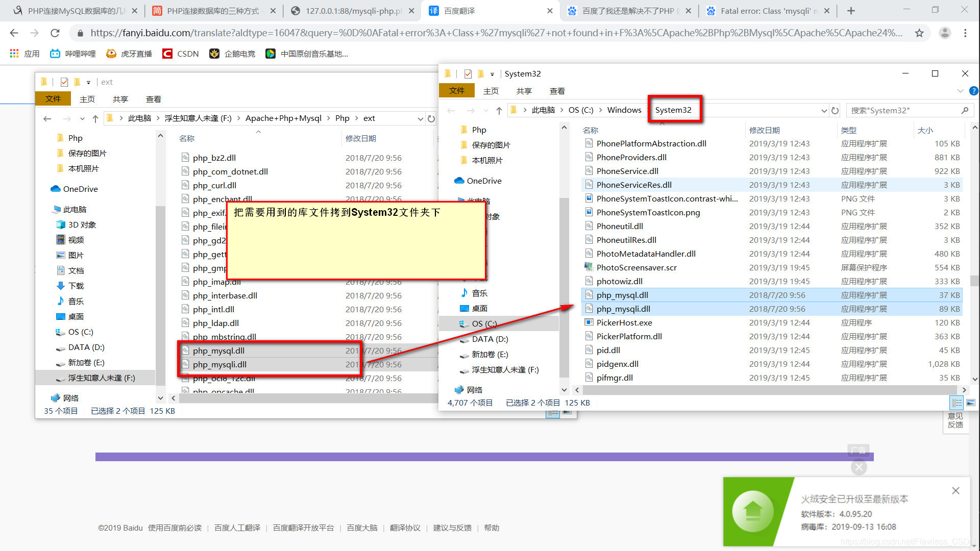
Task: Click the System32 search magnifier icon
Action: pos(965,110)
